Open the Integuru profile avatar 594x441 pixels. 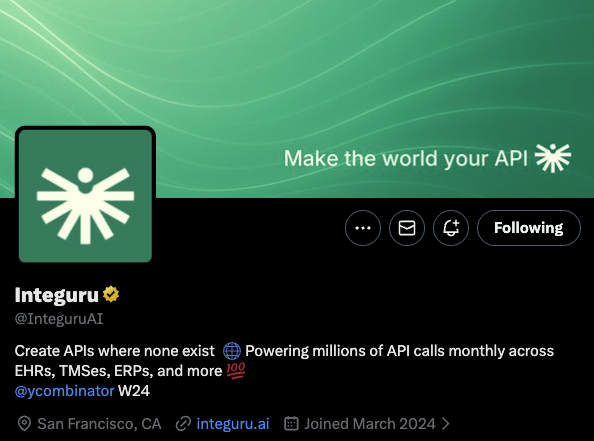[85, 195]
